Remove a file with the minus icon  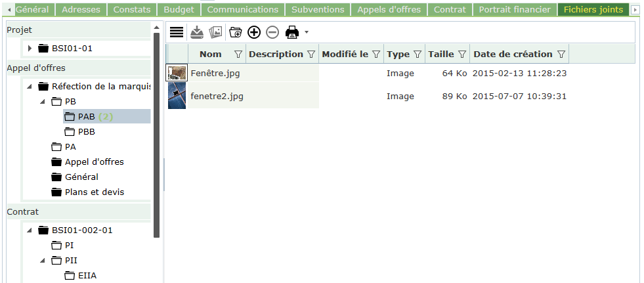pyautogui.click(x=272, y=32)
